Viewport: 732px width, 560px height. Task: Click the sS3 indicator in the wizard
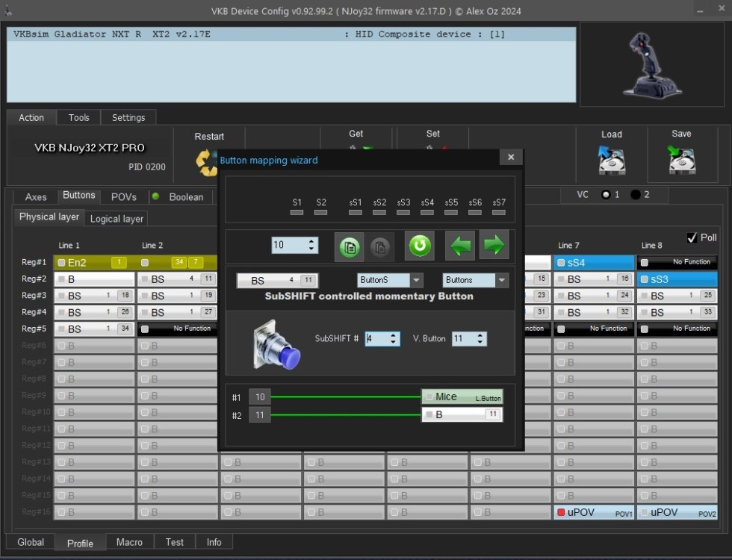[403, 212]
